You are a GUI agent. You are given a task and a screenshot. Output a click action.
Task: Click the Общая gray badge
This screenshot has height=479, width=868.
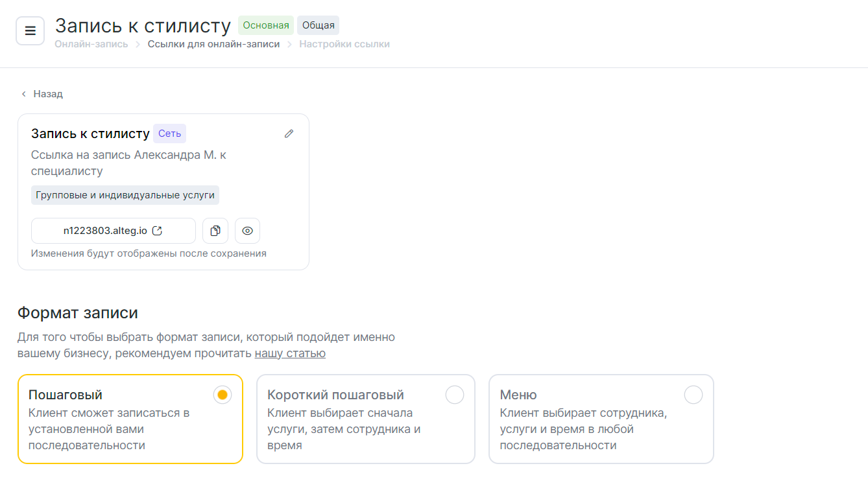(x=319, y=25)
